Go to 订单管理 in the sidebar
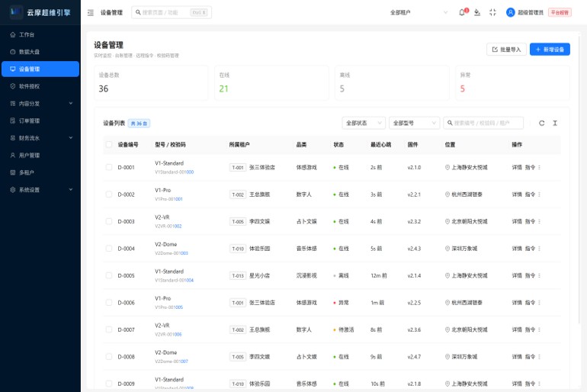This screenshot has height=392, width=587. point(40,121)
